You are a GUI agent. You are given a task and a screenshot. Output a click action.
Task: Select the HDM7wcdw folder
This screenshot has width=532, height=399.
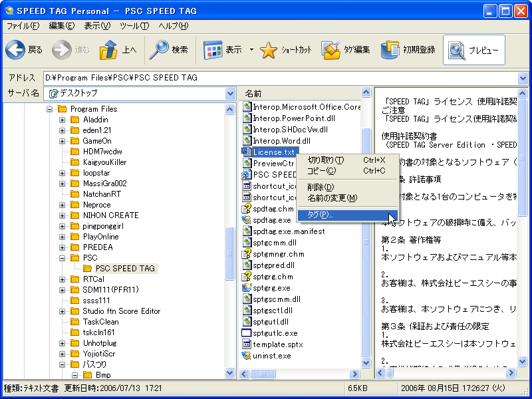click(102, 152)
